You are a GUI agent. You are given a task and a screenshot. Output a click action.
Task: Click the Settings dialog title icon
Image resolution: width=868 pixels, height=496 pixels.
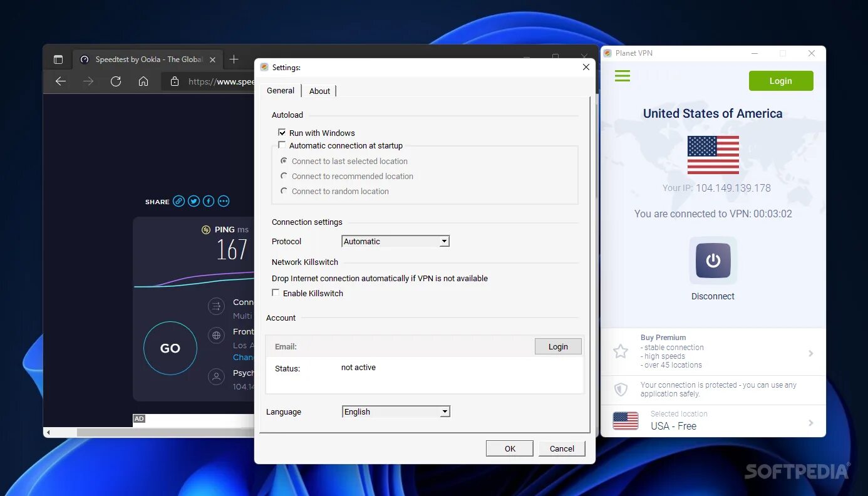coord(264,67)
